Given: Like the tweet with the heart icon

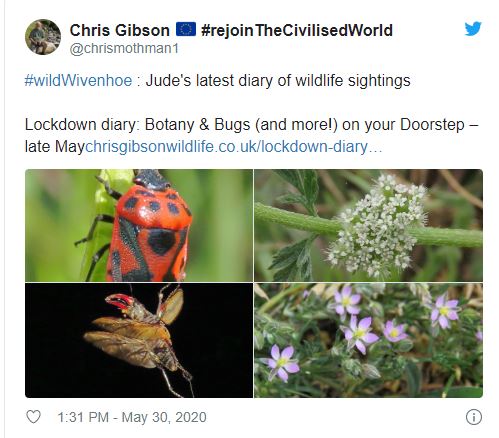Looking at the screenshot, I should pyautogui.click(x=33, y=417).
